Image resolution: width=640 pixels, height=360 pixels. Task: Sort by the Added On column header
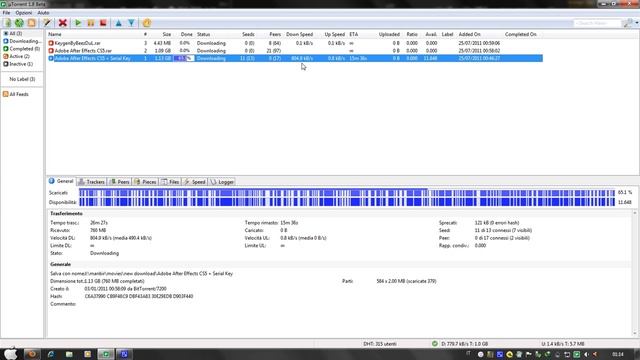[469, 35]
